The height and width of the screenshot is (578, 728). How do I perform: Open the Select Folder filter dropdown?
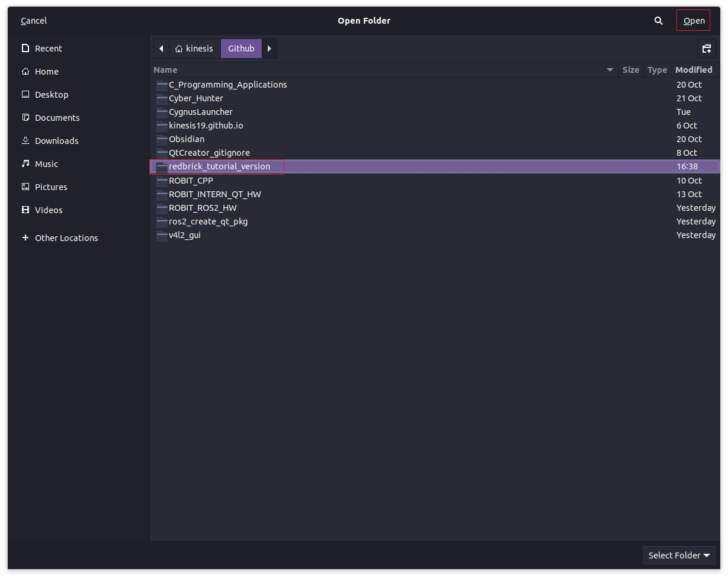point(679,555)
